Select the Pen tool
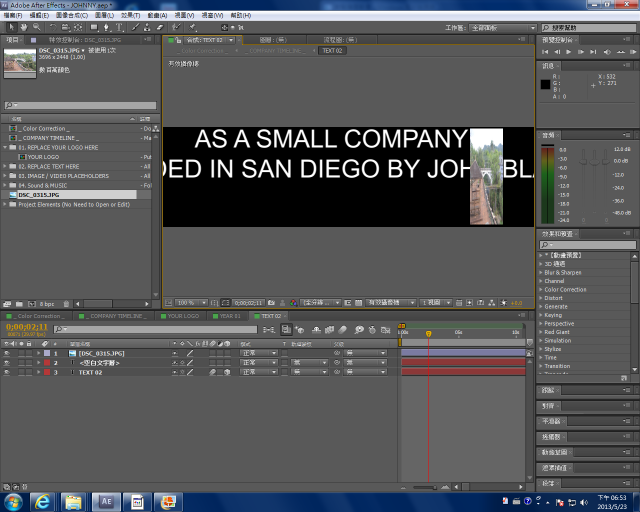The height and width of the screenshot is (512, 640). (x=107, y=27)
